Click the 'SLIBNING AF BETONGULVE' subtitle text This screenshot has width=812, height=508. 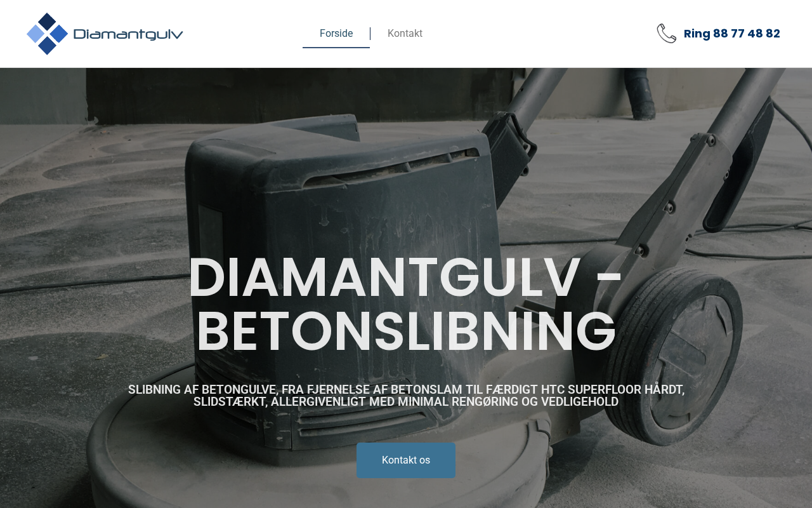tap(406, 396)
